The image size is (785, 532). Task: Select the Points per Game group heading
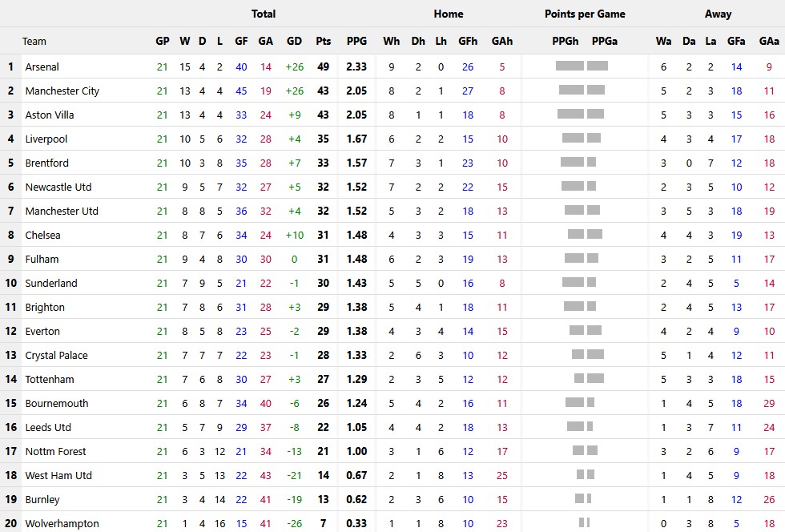coord(585,14)
